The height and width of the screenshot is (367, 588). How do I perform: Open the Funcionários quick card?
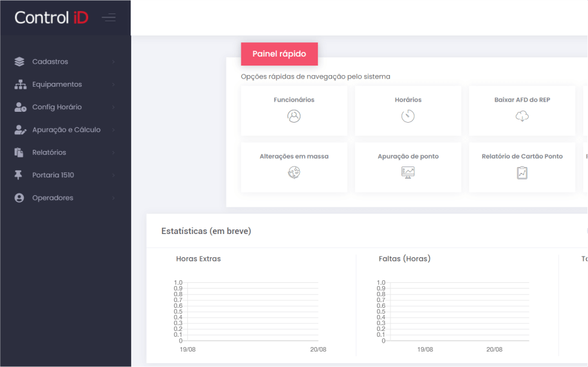click(x=294, y=111)
